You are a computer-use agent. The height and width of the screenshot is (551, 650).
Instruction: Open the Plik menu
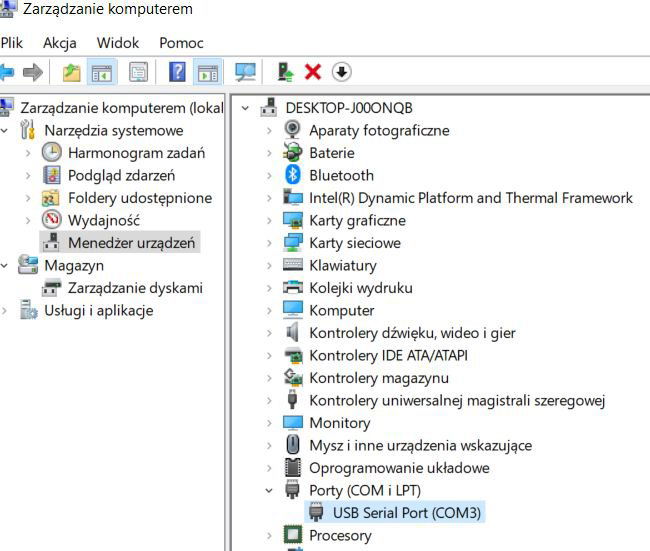pos(12,43)
